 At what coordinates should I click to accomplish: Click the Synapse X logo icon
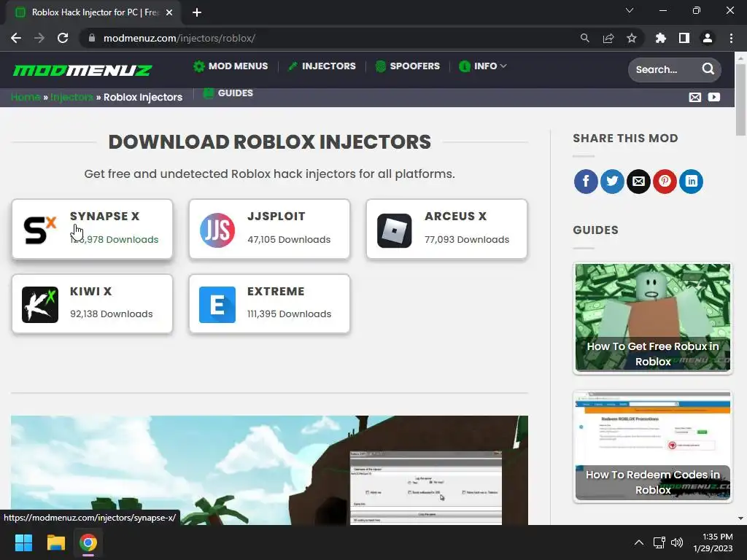[x=40, y=230]
